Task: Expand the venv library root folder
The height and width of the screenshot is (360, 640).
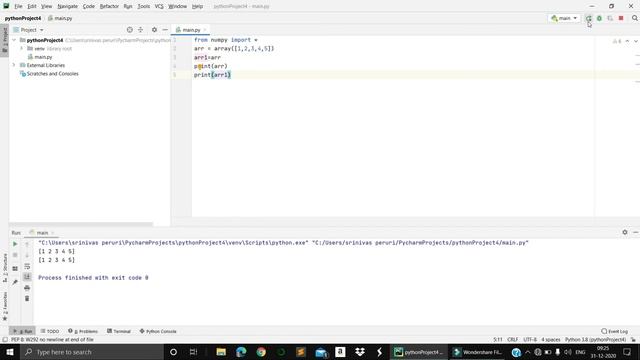Action: (x=22, y=49)
